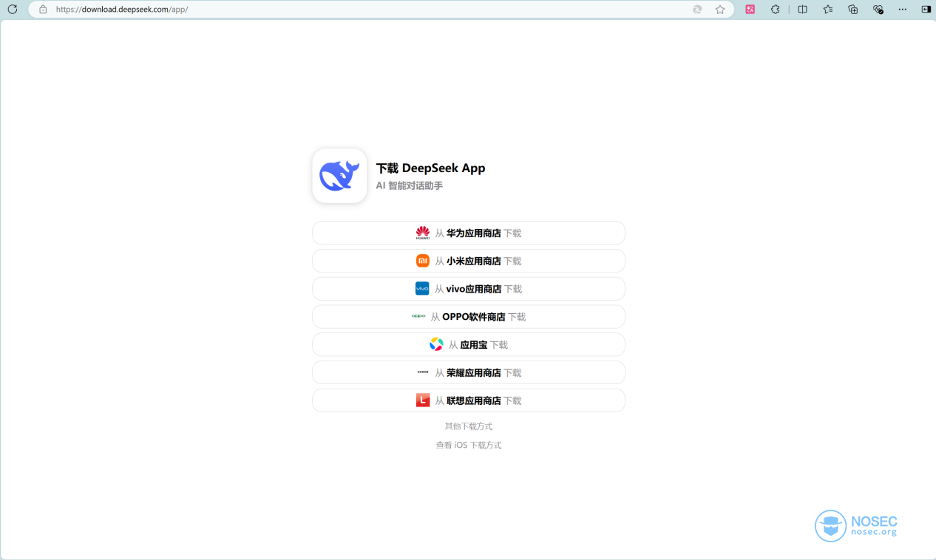Toggle split screen view icon
The height and width of the screenshot is (560, 936).
[x=802, y=10]
